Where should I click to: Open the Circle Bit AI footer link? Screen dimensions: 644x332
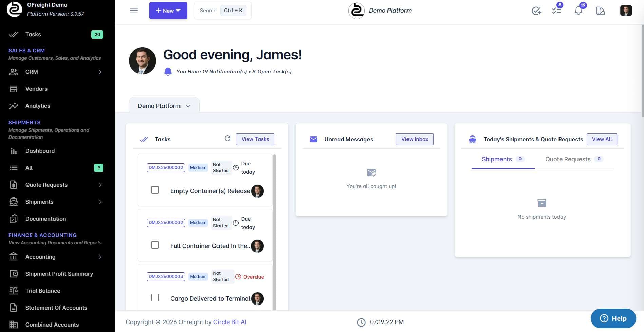229,322
